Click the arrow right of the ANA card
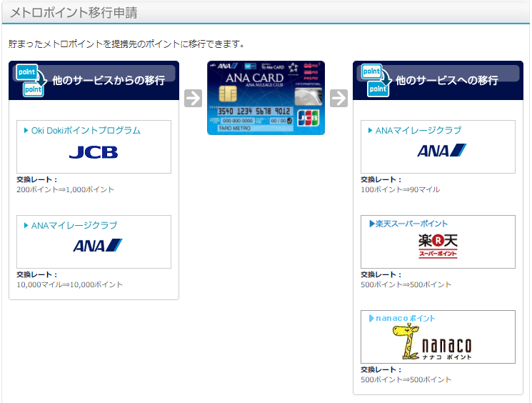Image resolution: width=532 pixels, height=403 pixels. pos(338,98)
